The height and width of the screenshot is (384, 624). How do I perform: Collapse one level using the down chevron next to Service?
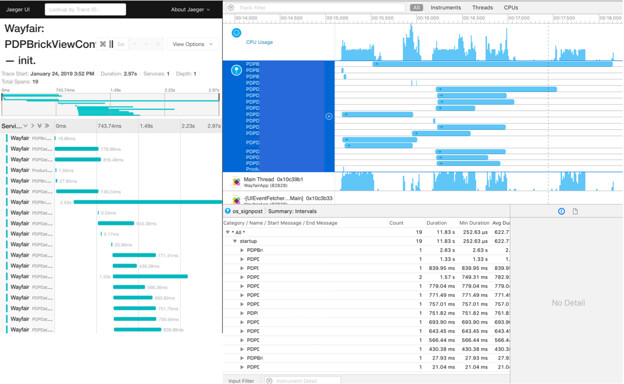click(x=25, y=126)
